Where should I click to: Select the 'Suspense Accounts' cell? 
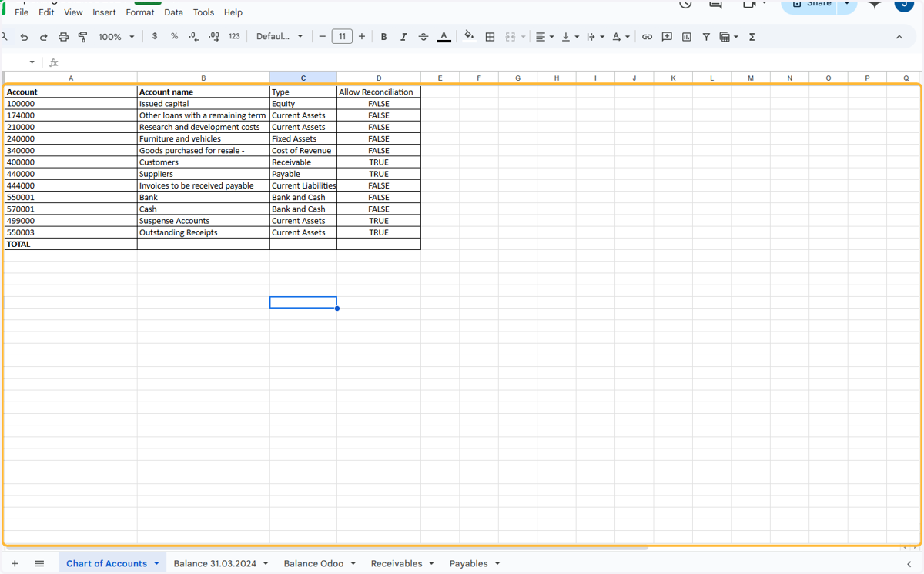203,221
